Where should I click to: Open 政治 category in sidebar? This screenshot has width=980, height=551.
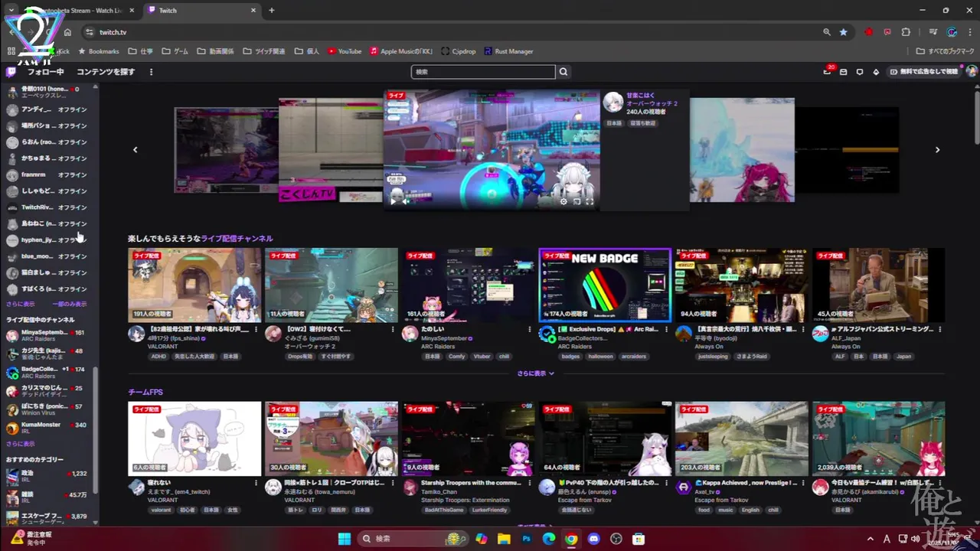[46, 477]
